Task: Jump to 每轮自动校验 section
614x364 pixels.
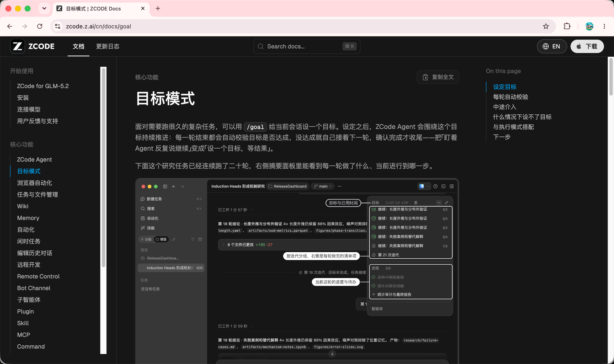Action: click(511, 97)
